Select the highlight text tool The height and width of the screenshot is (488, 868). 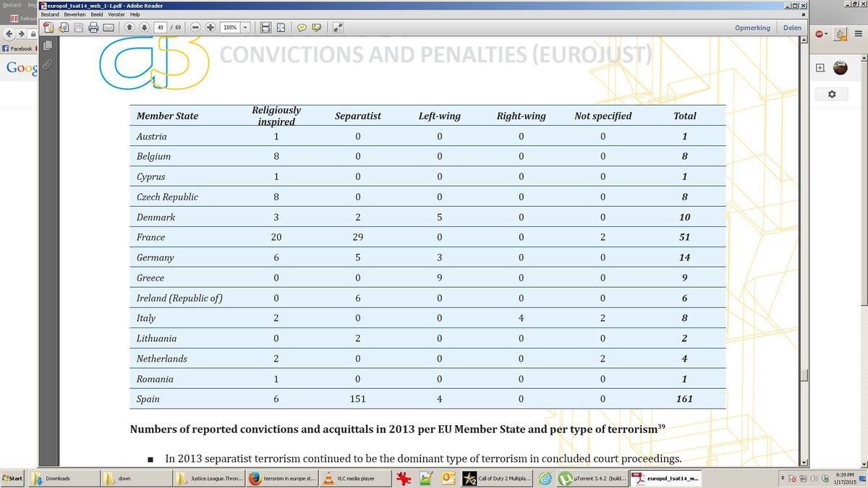(316, 27)
